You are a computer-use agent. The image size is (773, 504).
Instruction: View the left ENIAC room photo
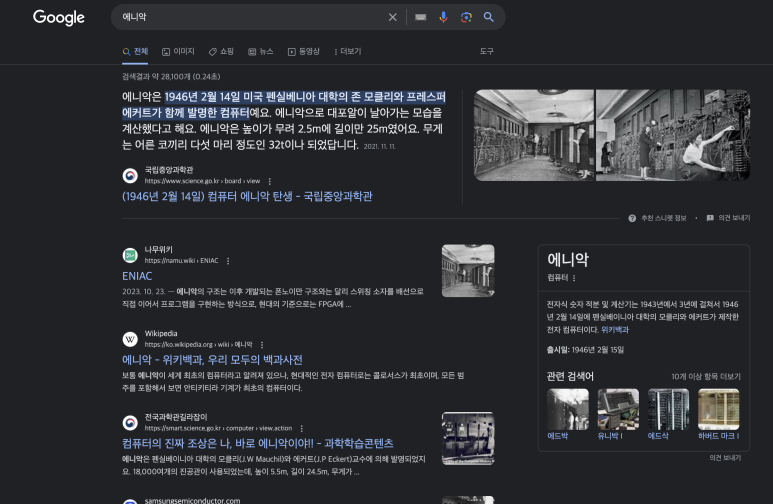tap(534, 135)
